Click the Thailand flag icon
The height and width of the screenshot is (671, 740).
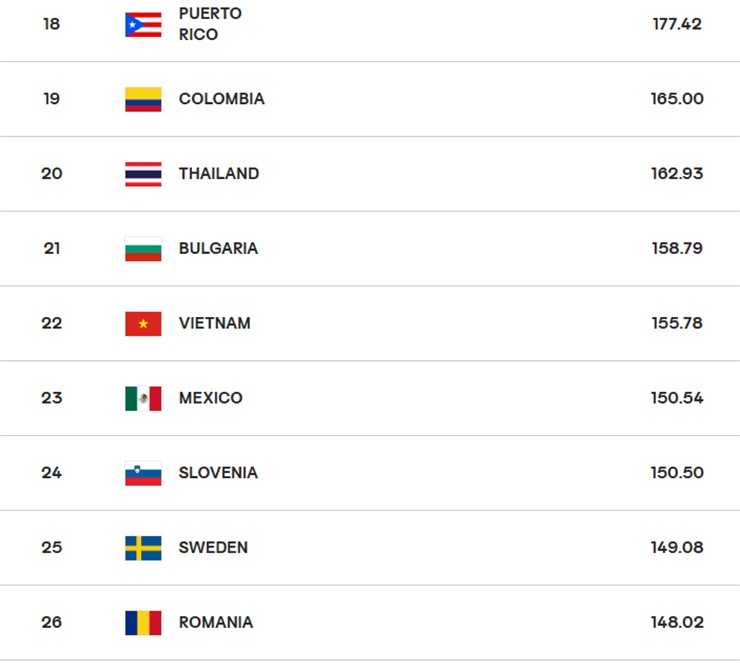coord(143,174)
